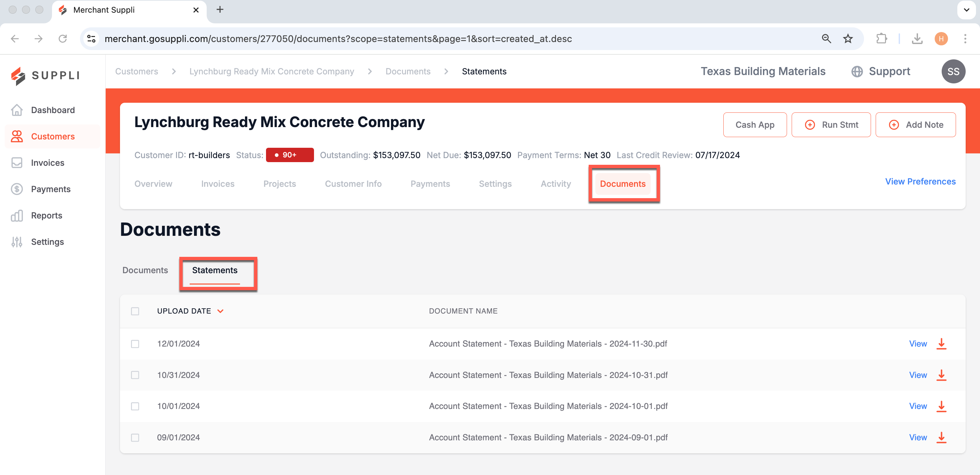Screen dimensions: 980x475
Task: Open Payments in the sidebar
Action: coord(41,189)
